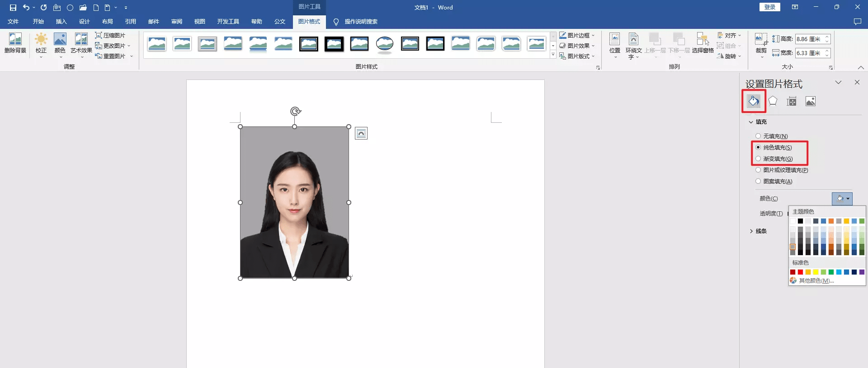Switch to the References (引用) tab
The height and width of the screenshot is (368, 868).
[x=130, y=22]
